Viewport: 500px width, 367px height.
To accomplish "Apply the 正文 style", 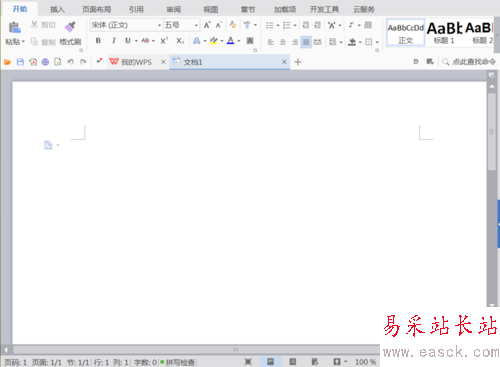I will [406, 33].
